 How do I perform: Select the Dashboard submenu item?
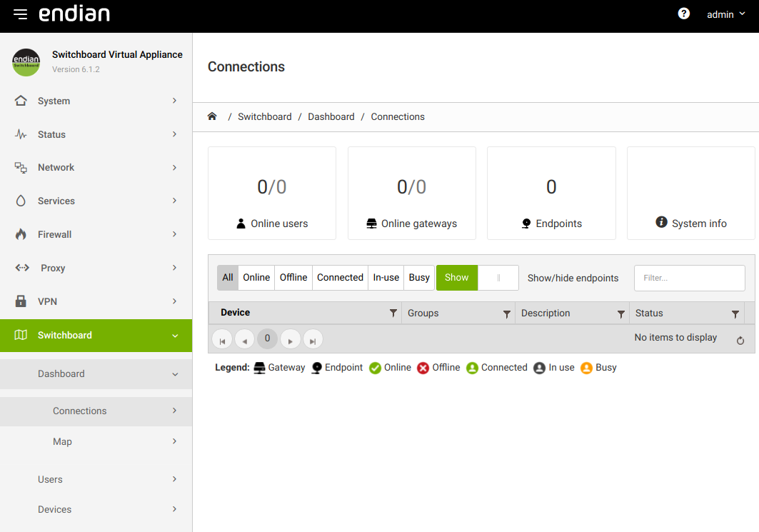click(96, 373)
